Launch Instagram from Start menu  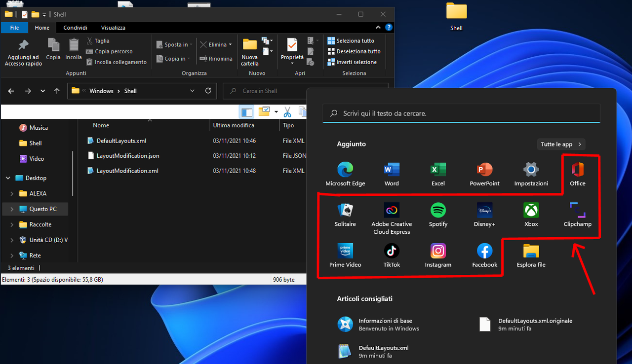pyautogui.click(x=438, y=255)
